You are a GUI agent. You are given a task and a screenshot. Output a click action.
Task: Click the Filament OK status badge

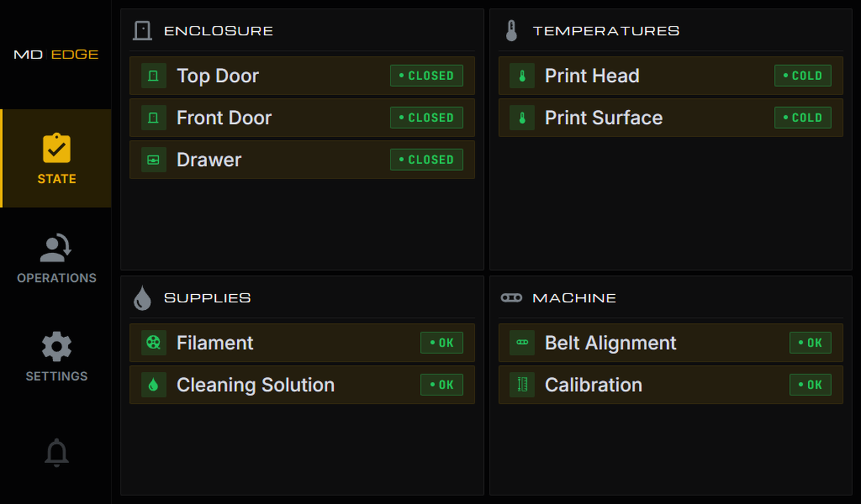tap(441, 343)
